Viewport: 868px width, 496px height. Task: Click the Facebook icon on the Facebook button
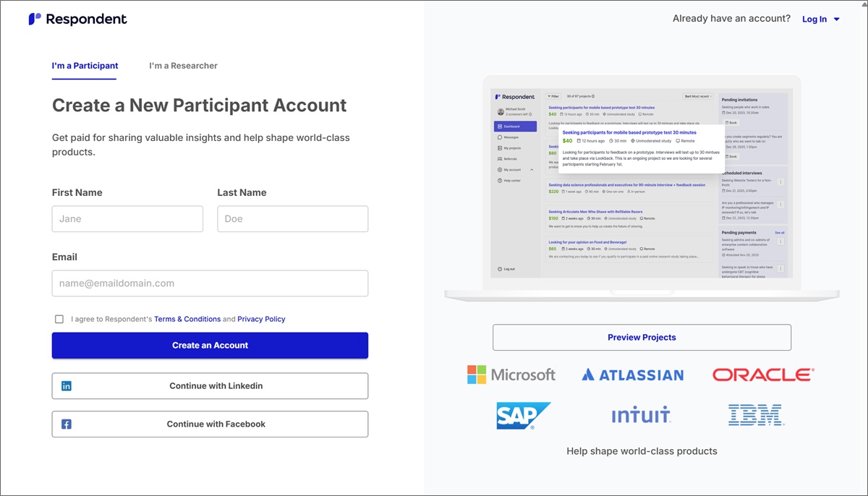tap(66, 424)
